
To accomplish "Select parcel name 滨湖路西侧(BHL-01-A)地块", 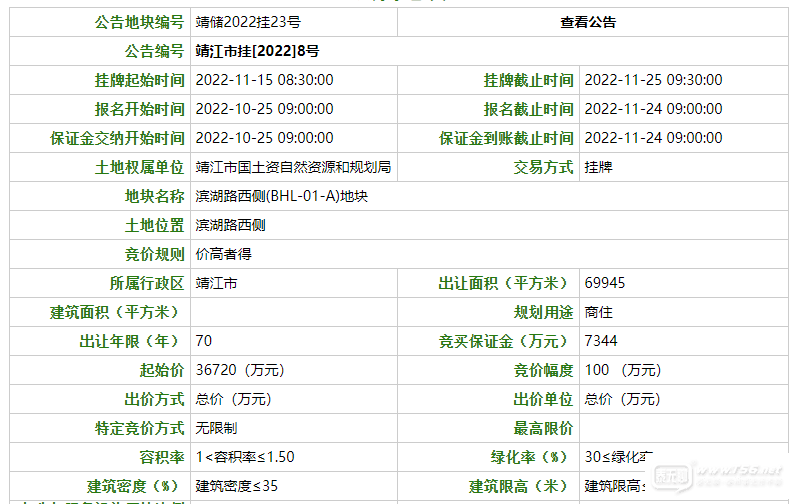I will click(281, 196).
